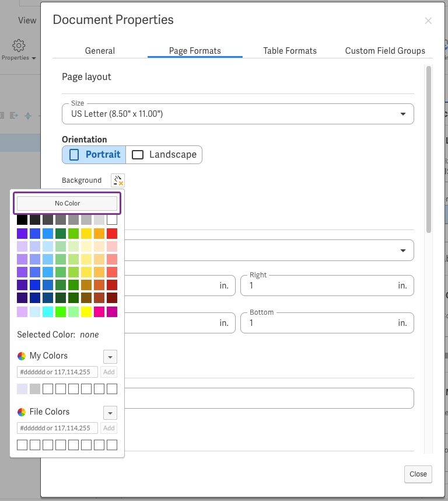
Task: Click the Background fill color icon
Action: 118,180
